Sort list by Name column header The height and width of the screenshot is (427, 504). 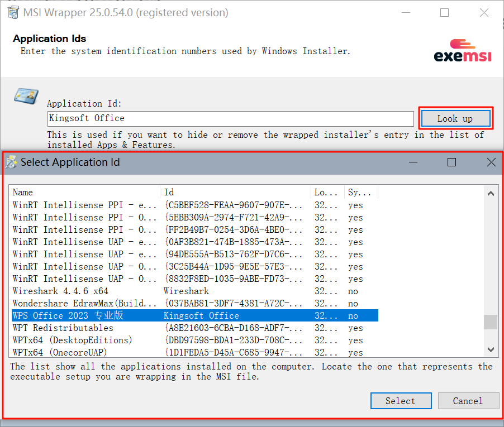pos(84,193)
